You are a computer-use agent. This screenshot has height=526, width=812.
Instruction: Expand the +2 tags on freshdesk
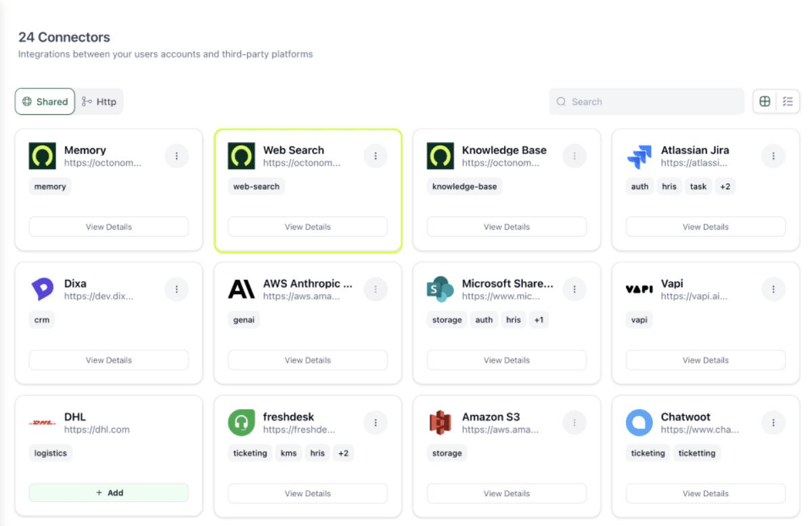point(343,453)
